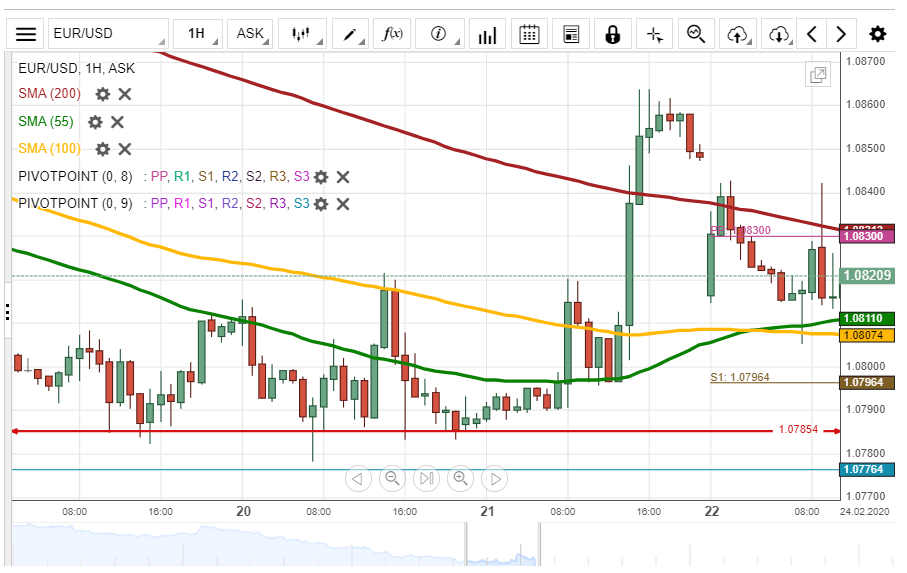Open SMA (200) settings gear
The height and width of the screenshot is (573, 907).
(102, 94)
